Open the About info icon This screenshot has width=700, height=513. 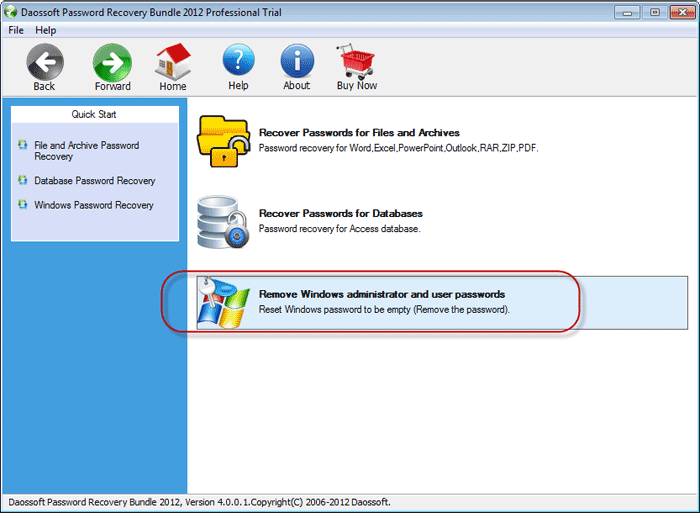pos(297,61)
